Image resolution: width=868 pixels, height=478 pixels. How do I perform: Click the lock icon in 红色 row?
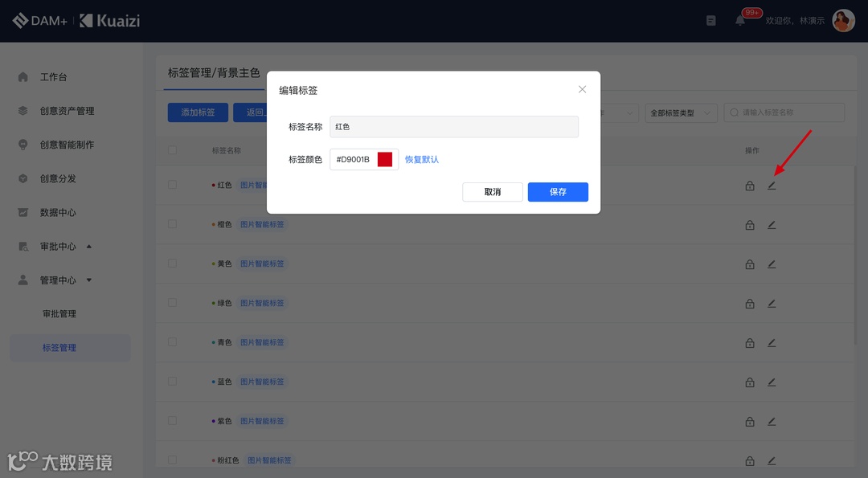tap(750, 186)
